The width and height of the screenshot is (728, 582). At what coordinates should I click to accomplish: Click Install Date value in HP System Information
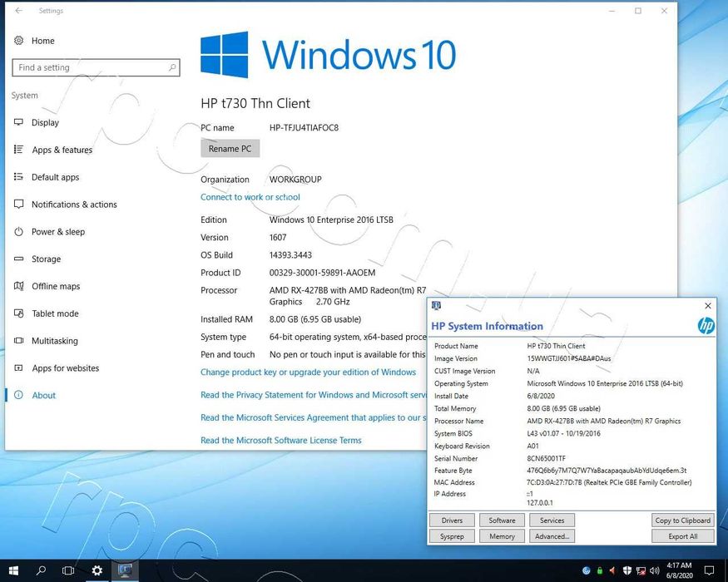click(541, 396)
